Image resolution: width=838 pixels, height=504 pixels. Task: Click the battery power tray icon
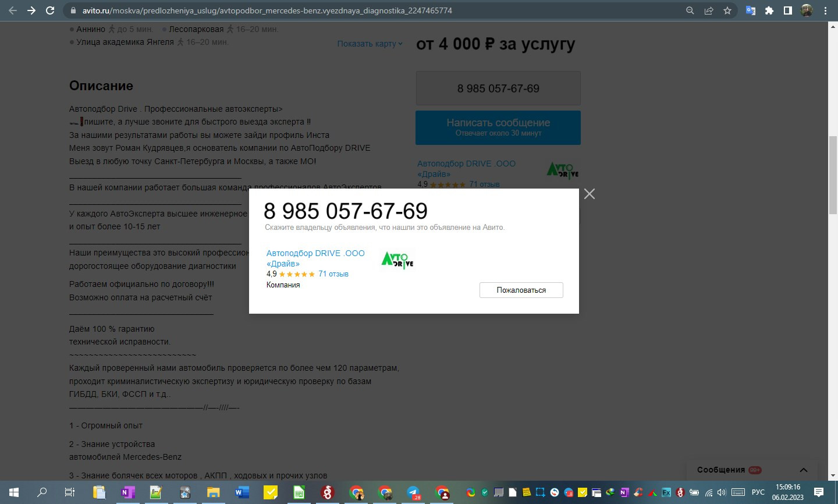pos(694,492)
